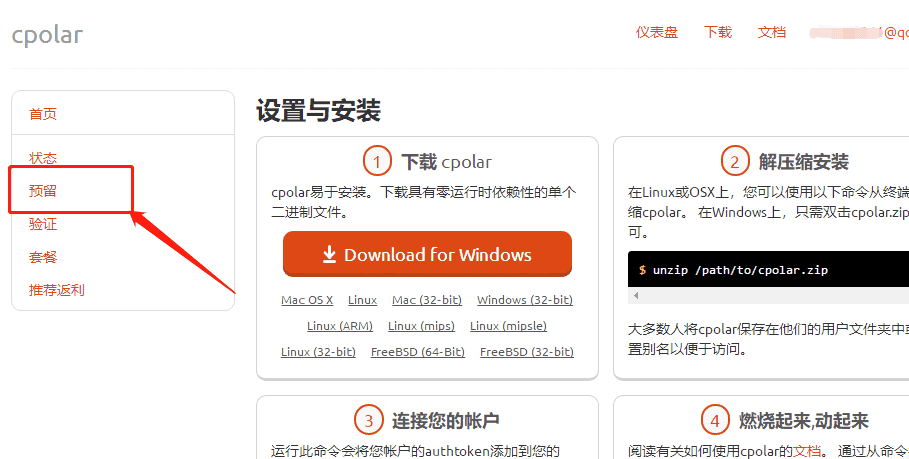Open 文档 in the top navigation
The width and height of the screenshot is (909, 459).
coord(772,32)
